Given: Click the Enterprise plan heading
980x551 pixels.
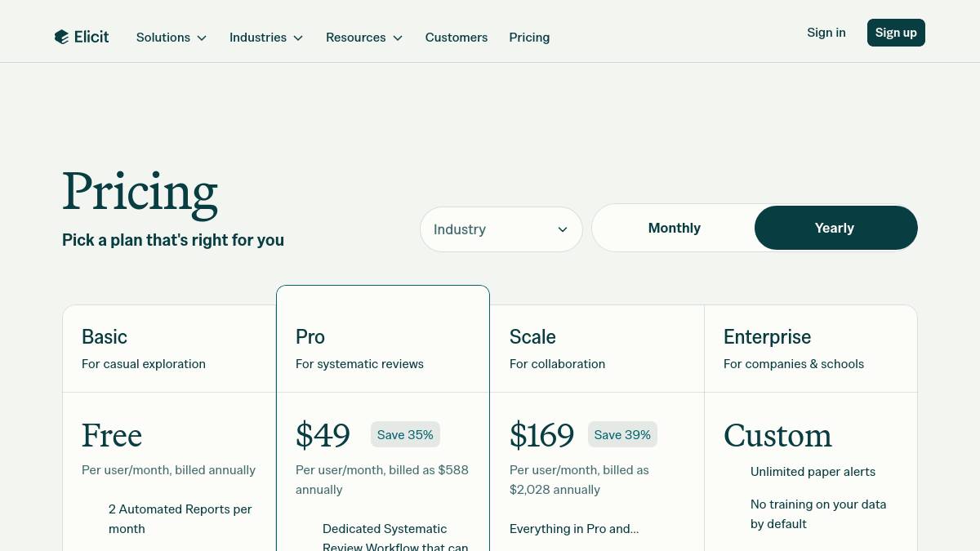Looking at the screenshot, I should tap(767, 337).
